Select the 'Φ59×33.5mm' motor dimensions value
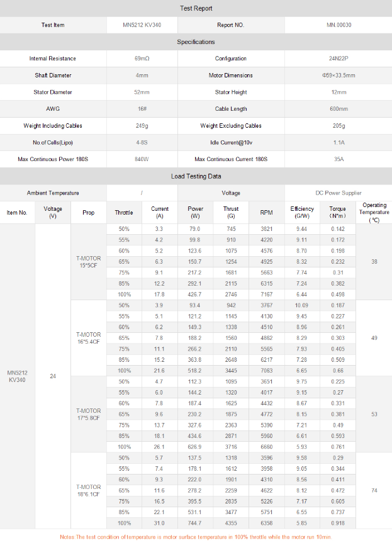 339,76
